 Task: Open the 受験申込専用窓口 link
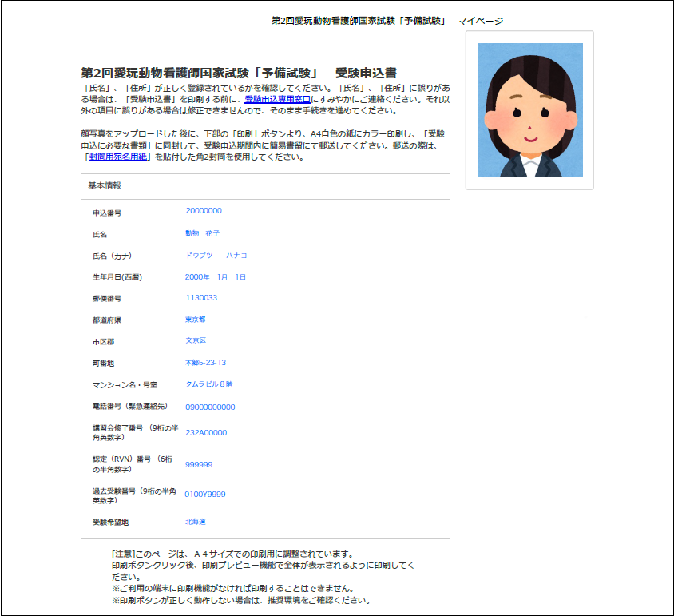pos(277,99)
